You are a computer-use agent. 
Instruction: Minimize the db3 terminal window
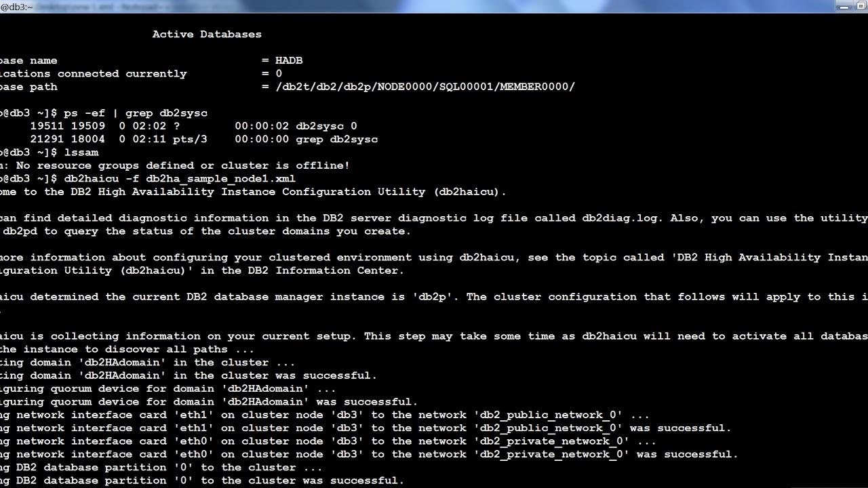pos(844,5)
